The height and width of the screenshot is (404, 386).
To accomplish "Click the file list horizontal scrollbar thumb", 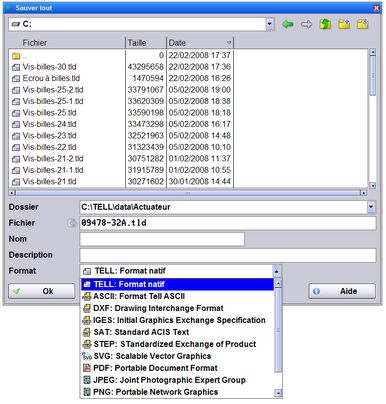I will (x=188, y=193).
